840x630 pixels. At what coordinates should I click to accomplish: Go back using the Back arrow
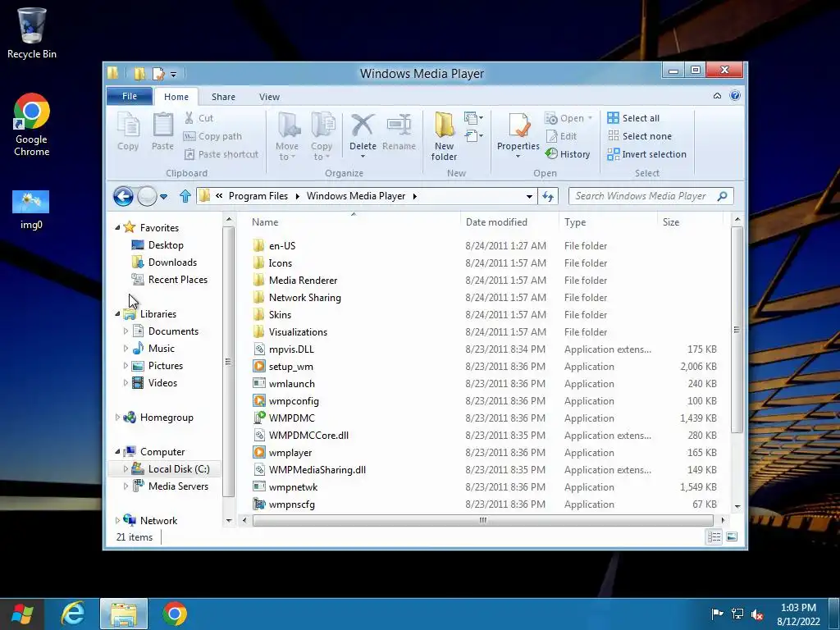tap(123, 196)
